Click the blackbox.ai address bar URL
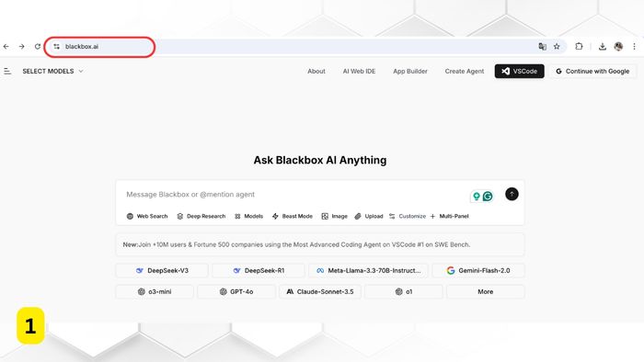 point(82,47)
